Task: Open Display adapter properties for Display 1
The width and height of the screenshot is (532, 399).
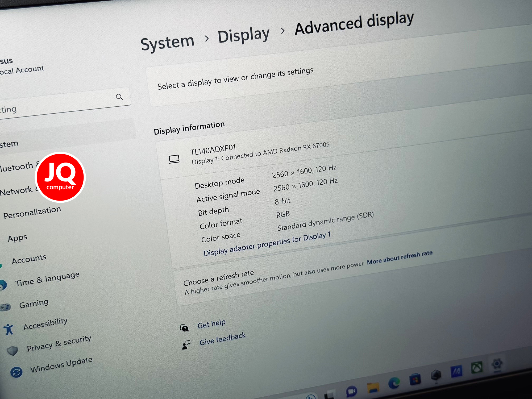Action: click(x=267, y=244)
